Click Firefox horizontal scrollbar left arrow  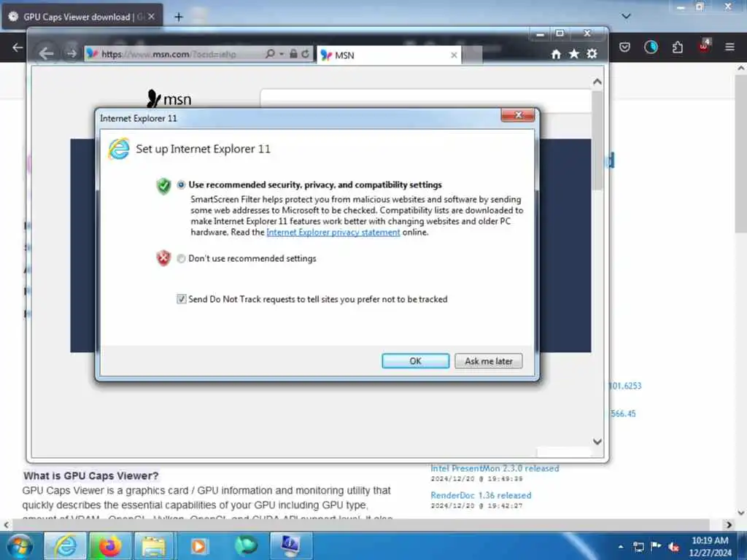point(6,525)
